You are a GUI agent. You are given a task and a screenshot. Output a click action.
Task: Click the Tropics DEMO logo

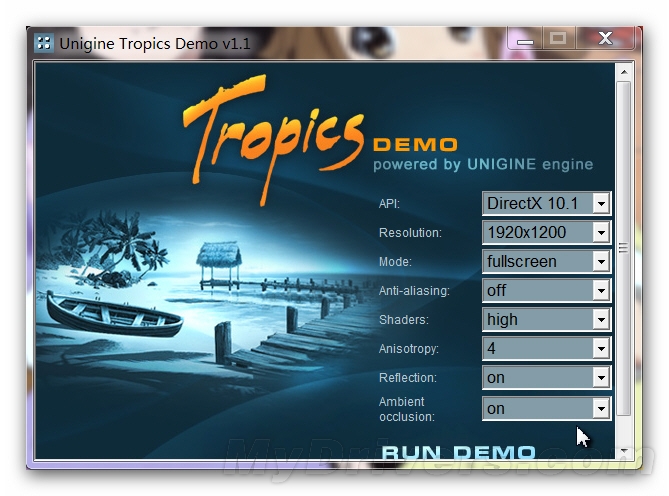[320, 139]
